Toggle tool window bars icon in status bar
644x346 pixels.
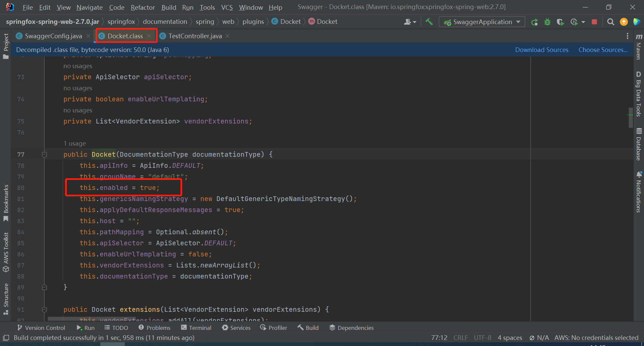(6, 338)
